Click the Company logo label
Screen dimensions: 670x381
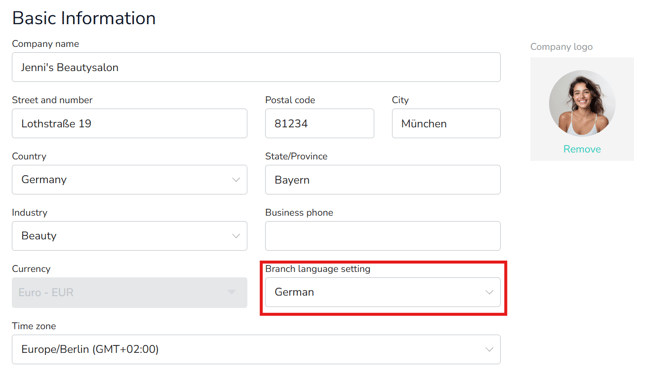[x=561, y=47]
